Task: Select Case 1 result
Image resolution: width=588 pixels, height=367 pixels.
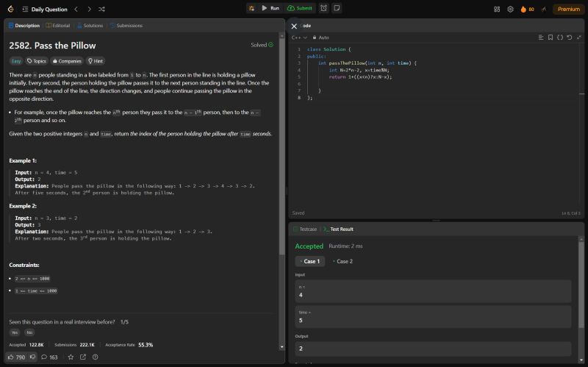Action: coord(310,261)
